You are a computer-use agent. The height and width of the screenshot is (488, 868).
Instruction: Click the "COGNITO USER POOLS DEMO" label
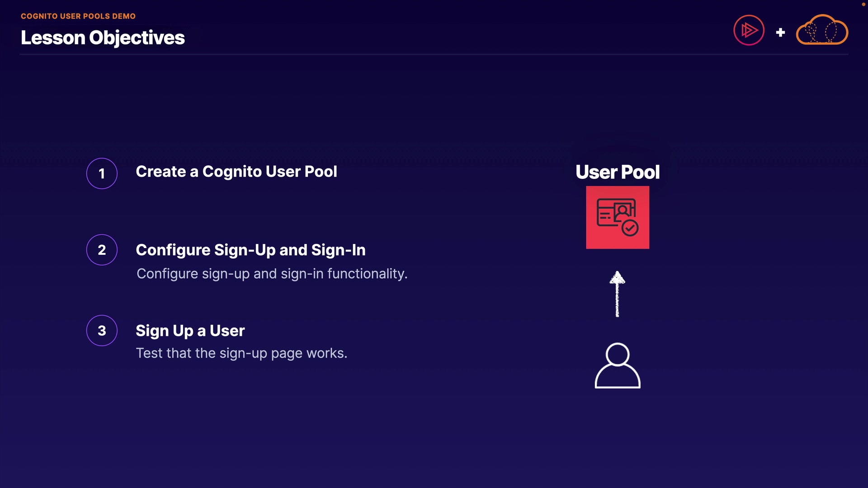coord(78,16)
